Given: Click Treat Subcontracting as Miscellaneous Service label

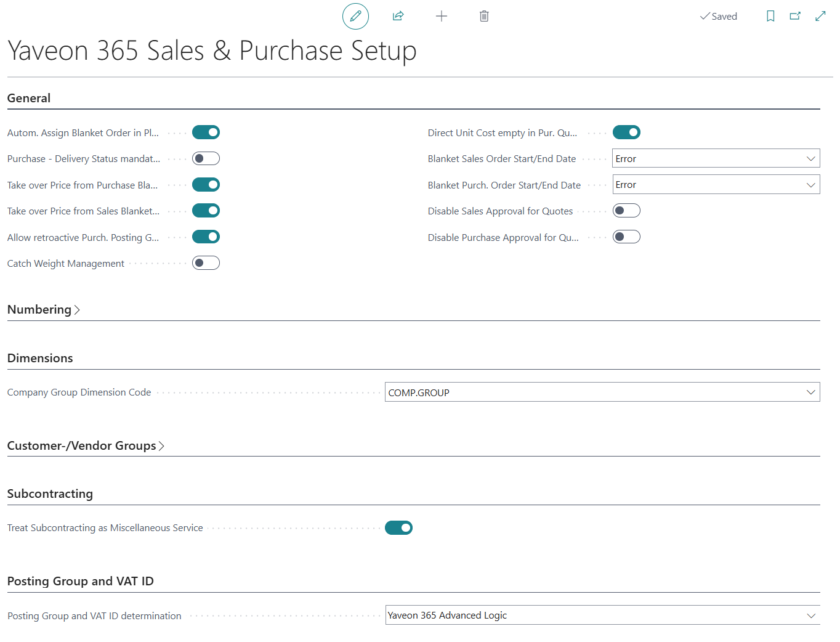Looking at the screenshot, I should [x=105, y=528].
